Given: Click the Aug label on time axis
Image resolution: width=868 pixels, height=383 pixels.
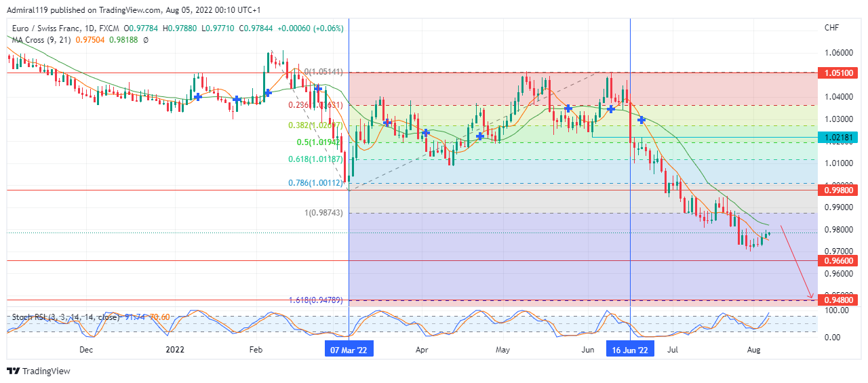Looking at the screenshot, I should tap(753, 350).
